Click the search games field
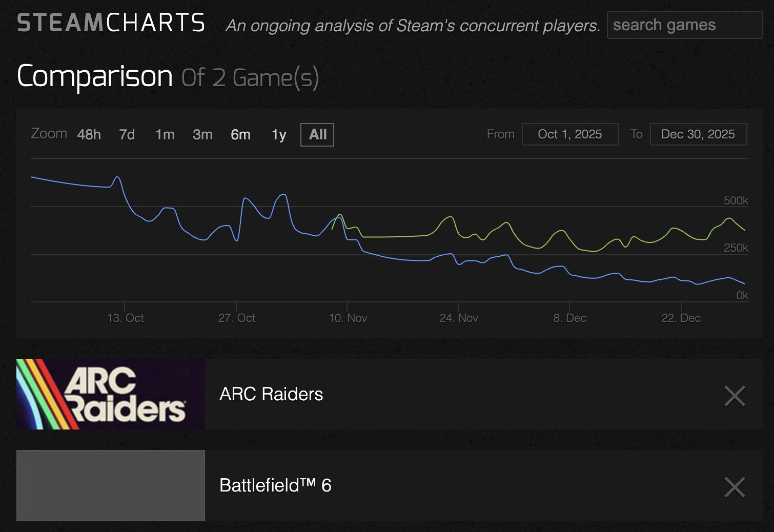The width and height of the screenshot is (774, 532). coord(684,25)
